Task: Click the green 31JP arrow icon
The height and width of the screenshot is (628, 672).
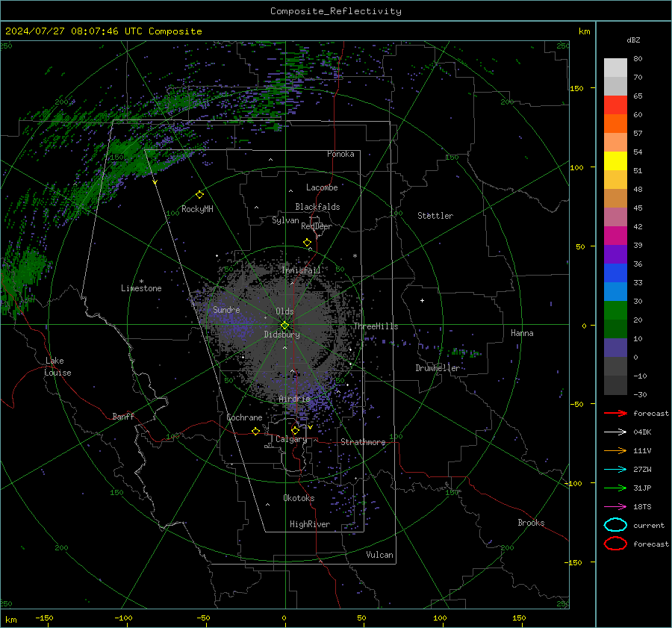Action: pyautogui.click(x=615, y=488)
